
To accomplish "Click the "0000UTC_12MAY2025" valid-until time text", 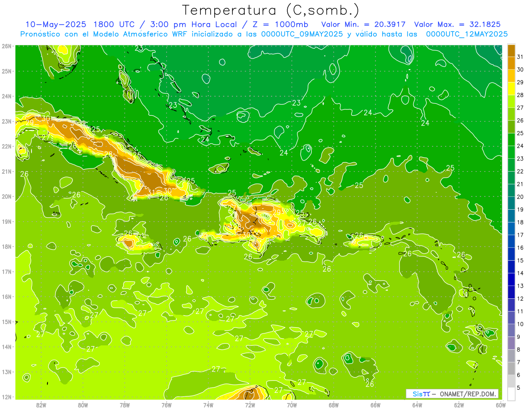I will click(467, 34).
